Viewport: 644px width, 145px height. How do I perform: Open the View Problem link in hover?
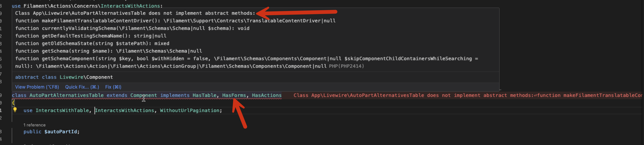[x=37, y=87]
